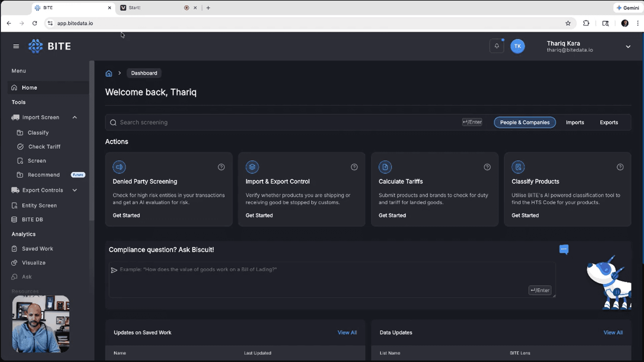This screenshot has height=362, width=644.
Task: Click View All on Data Updates
Action: click(613, 332)
